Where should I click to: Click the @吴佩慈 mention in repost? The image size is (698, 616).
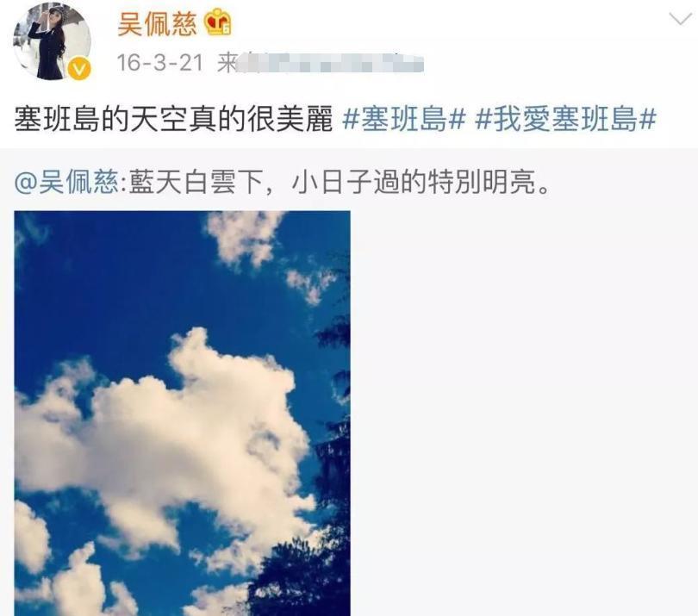point(66,183)
